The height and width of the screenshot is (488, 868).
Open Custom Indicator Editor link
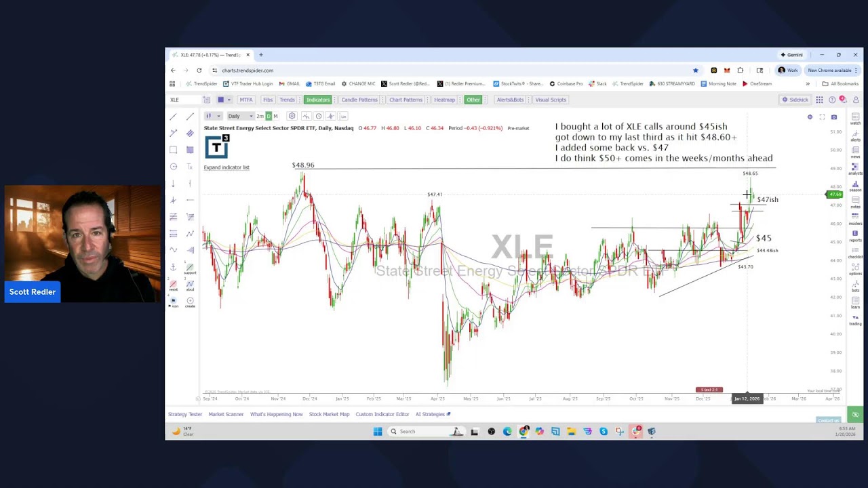(x=382, y=414)
